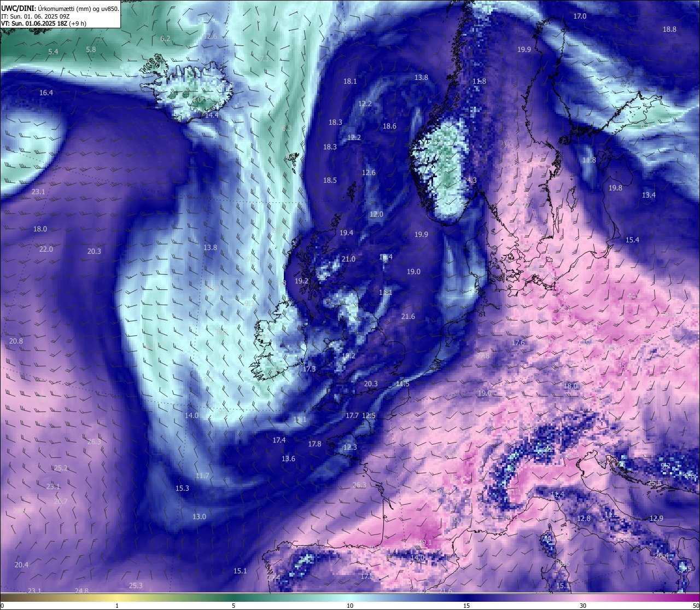Image resolution: width=700 pixels, height=610 pixels.
Task: Click the 13.0 value on the map
Action: (199, 517)
